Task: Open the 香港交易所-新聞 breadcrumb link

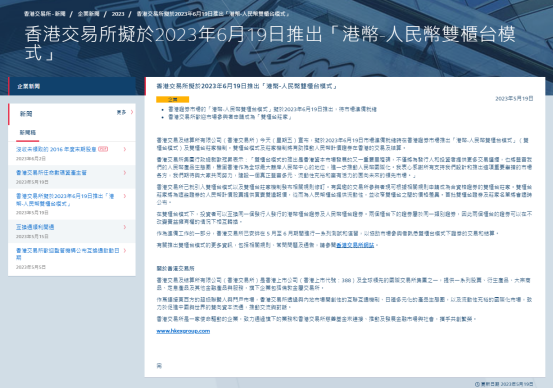Action: coord(45,14)
